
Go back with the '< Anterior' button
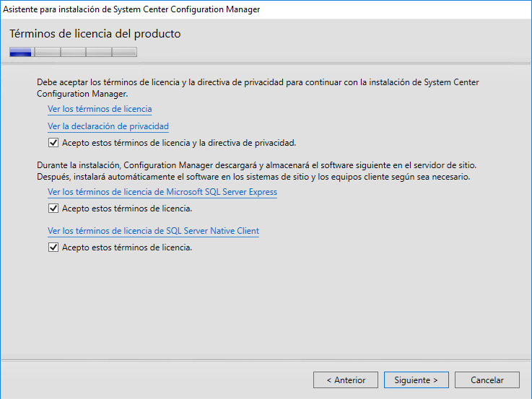click(x=346, y=380)
